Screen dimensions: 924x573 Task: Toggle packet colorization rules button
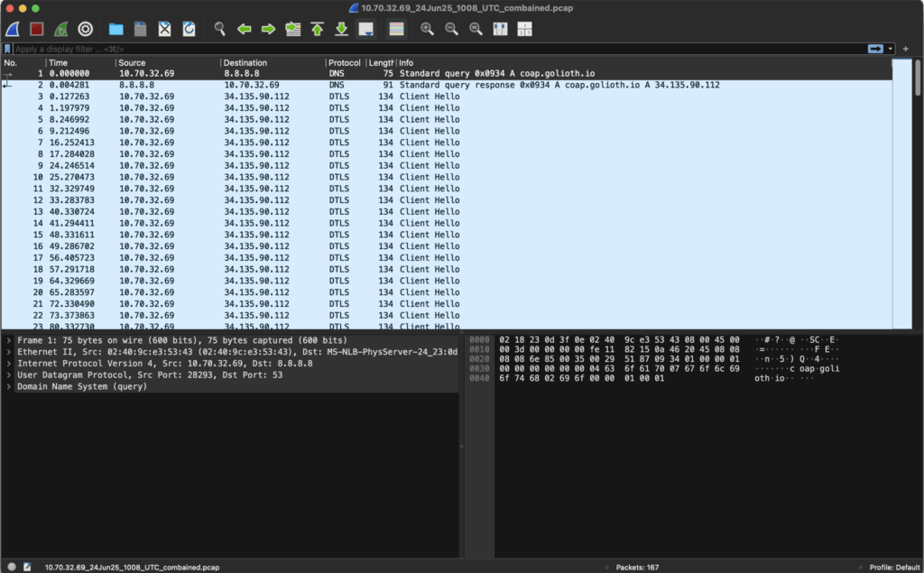397,29
